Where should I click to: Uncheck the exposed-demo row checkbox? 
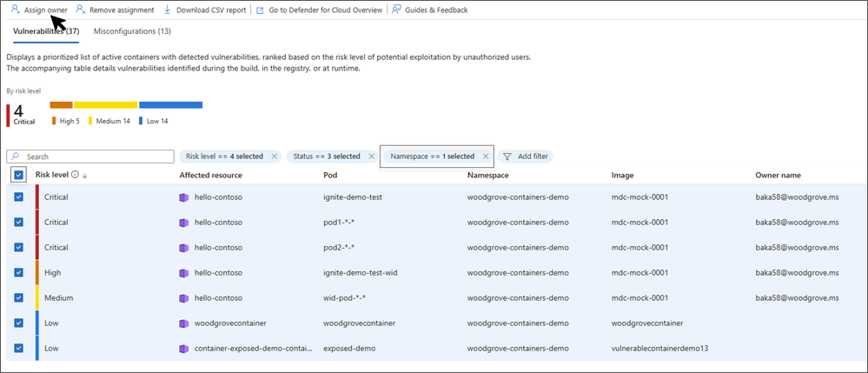coord(18,348)
